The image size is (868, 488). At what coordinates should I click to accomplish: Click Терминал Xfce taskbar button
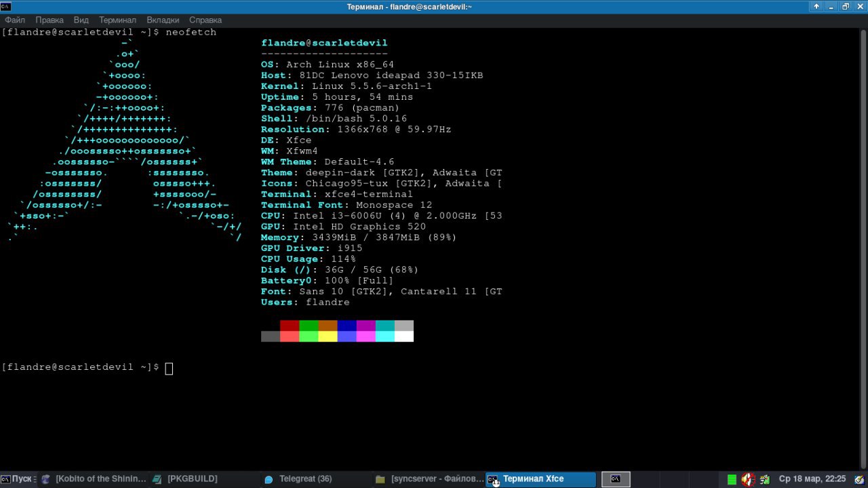541,478
